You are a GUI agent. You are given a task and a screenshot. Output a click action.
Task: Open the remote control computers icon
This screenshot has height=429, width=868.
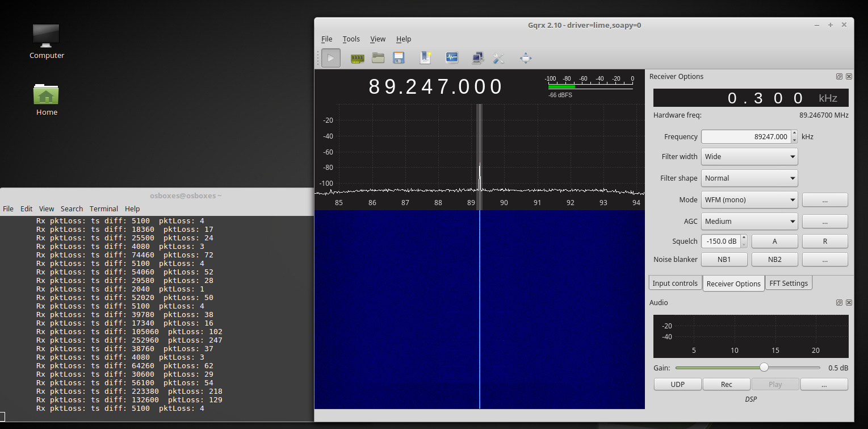pos(478,58)
